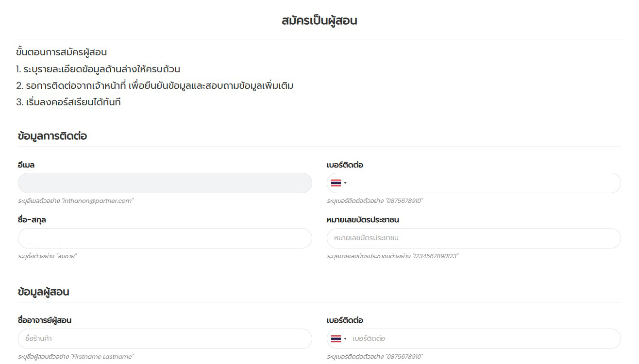Click the ชื่ออาจารย์ผู้สอน field label
The image size is (639, 364).
45,320
